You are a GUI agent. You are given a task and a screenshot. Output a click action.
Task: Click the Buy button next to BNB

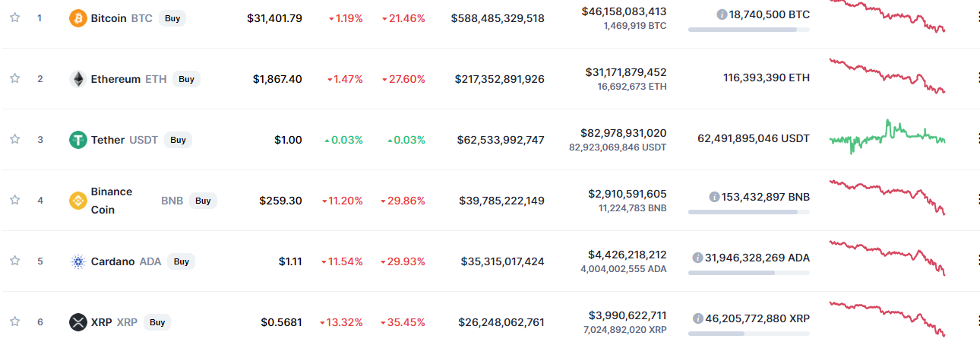coord(203,201)
